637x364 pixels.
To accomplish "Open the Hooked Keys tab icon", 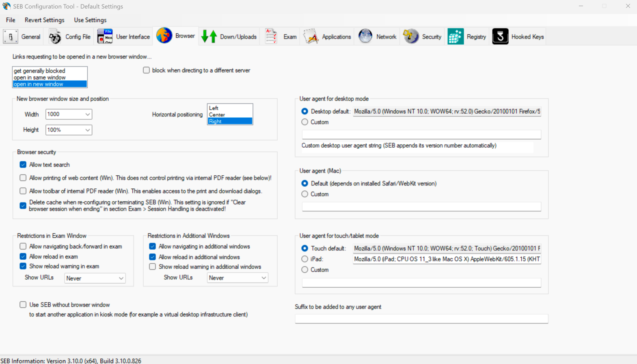I will pyautogui.click(x=500, y=37).
